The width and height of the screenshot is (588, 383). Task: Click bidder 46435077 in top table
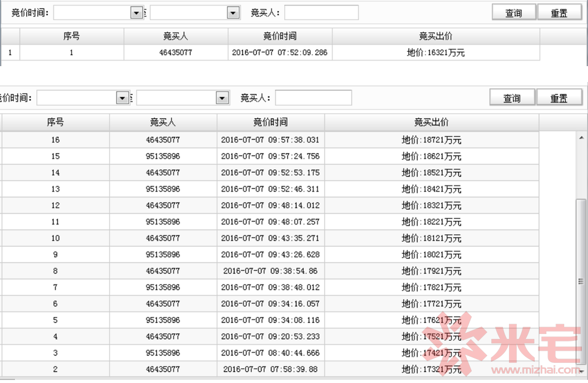coord(176,53)
